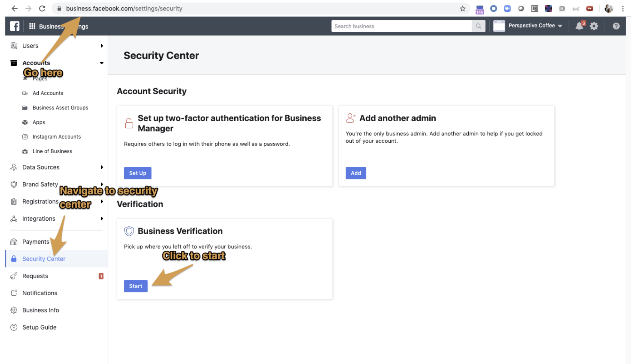Focus the Search business field
The height and width of the screenshot is (364, 633).
401,26
